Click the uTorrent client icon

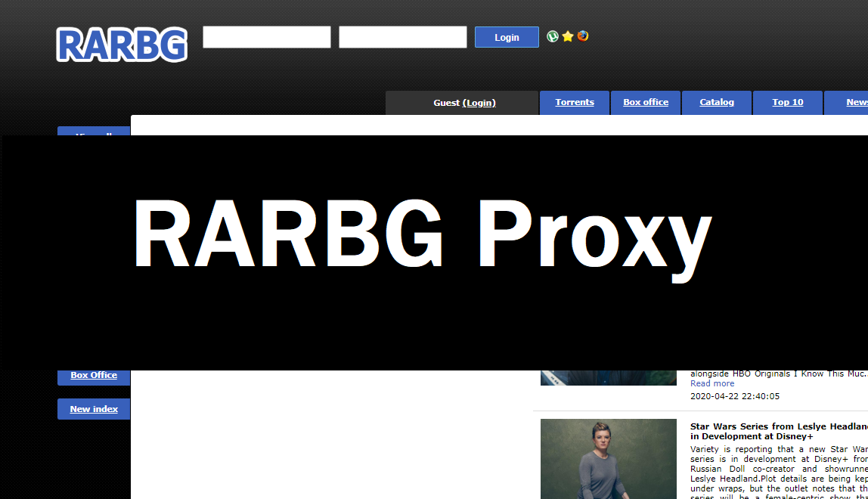click(x=553, y=36)
